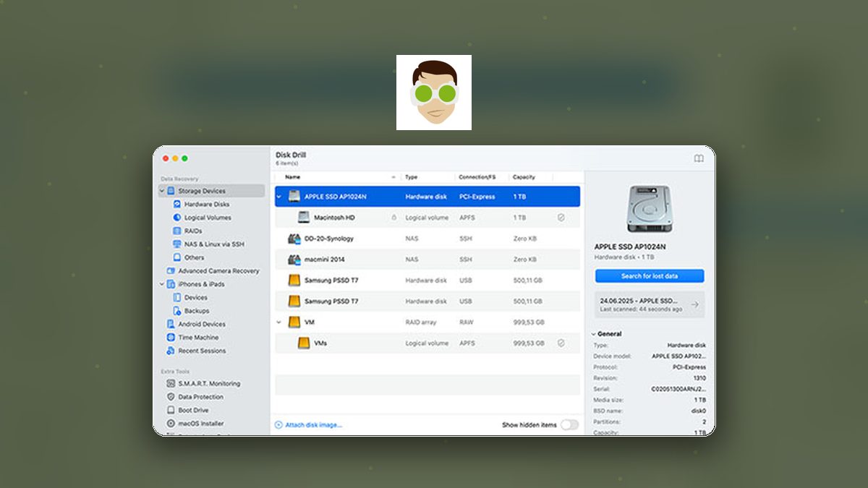The height and width of the screenshot is (488, 868).
Task: Open the Time Machine icon
Action: (x=171, y=338)
